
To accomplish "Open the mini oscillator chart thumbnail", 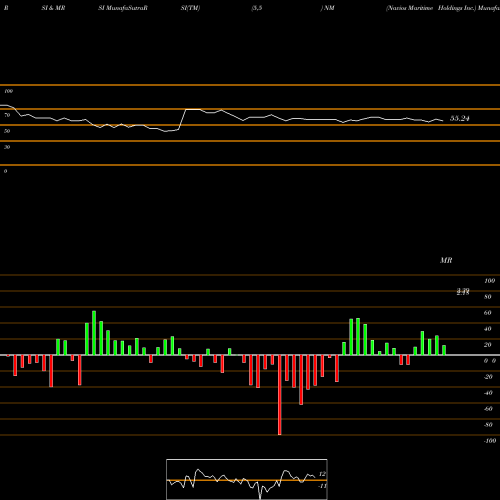I will 247,479.
